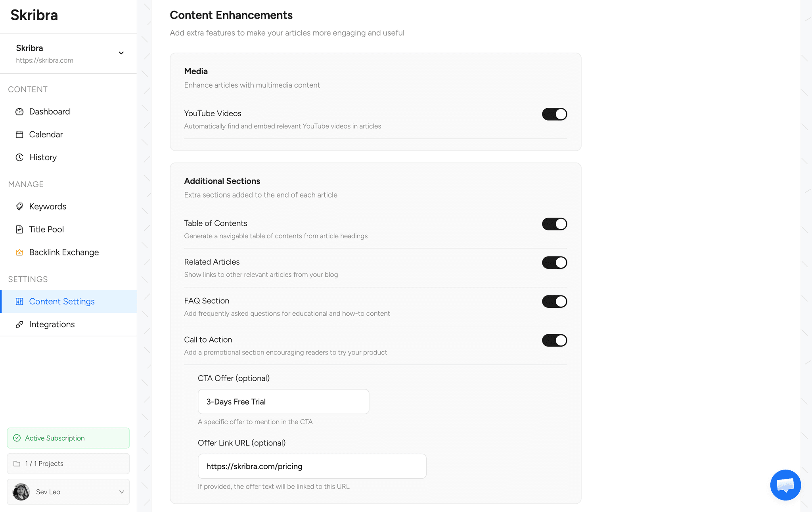Click the Active Subscription checkmark icon
The height and width of the screenshot is (512, 812).
17,438
